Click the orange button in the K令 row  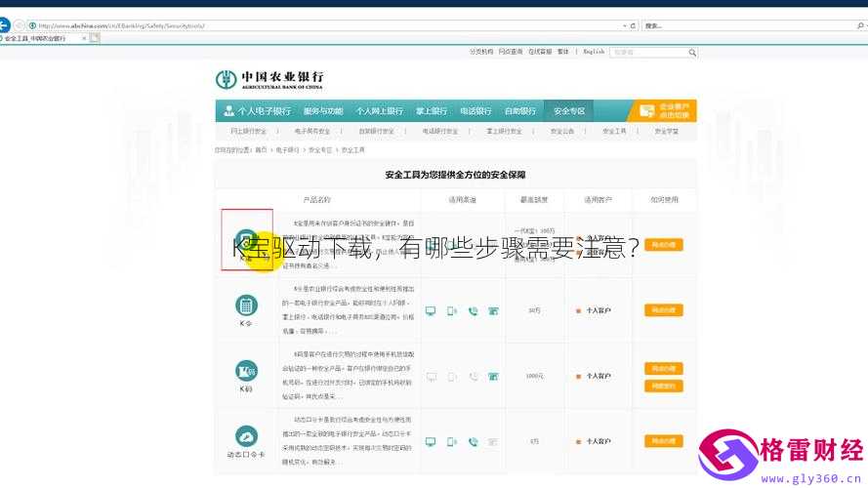tap(664, 309)
